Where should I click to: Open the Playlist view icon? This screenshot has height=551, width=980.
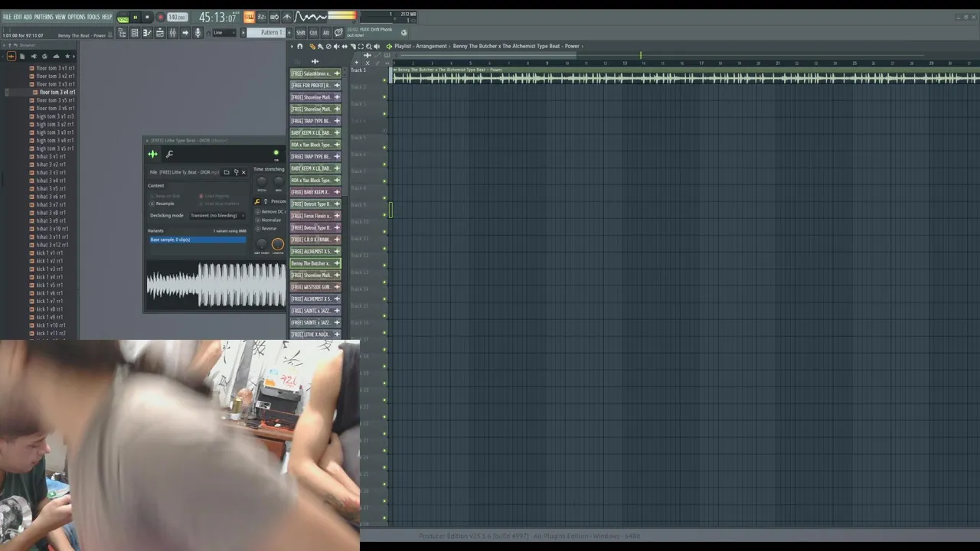click(x=135, y=33)
